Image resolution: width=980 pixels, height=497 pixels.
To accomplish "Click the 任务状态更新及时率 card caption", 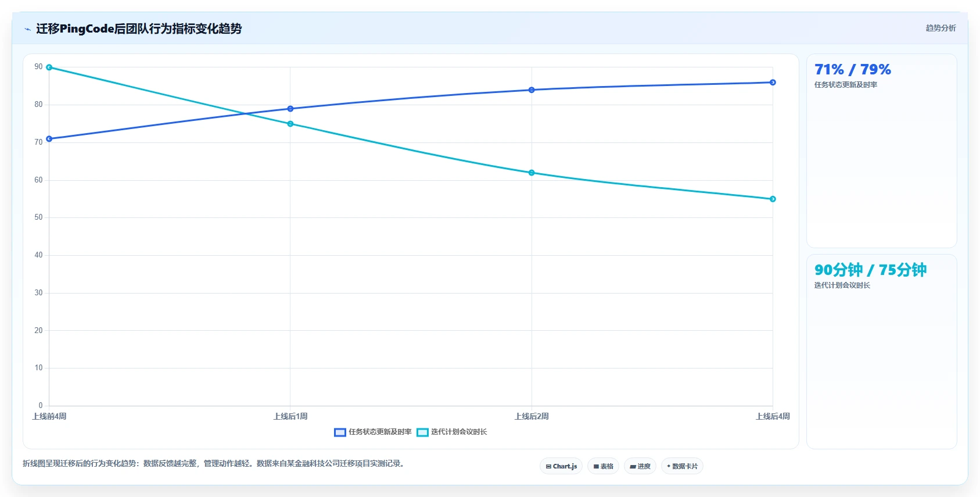I will coord(846,85).
